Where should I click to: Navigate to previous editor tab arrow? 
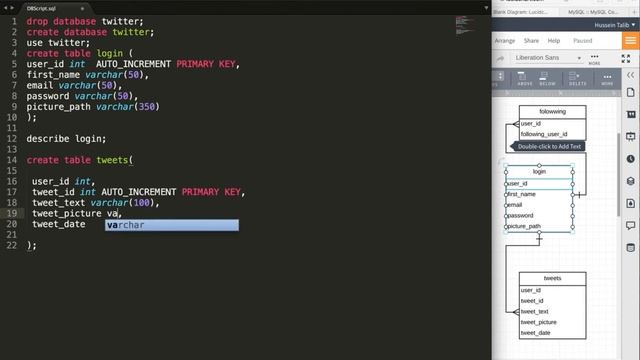pos(5,8)
